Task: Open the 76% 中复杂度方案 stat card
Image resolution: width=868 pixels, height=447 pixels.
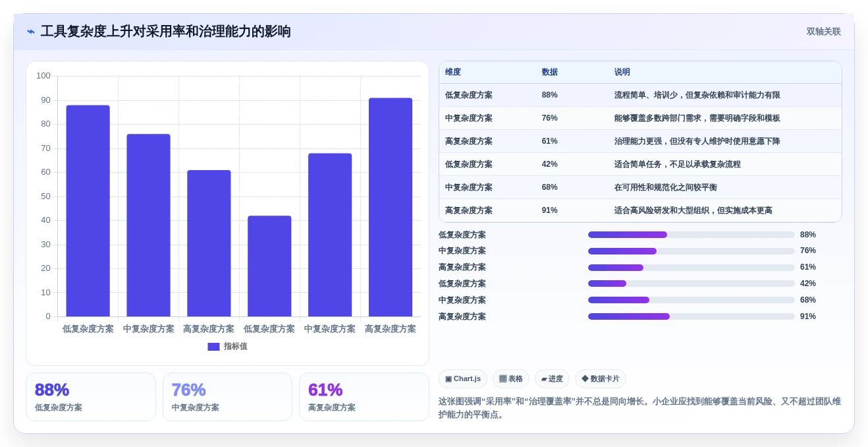Action: 227,397
